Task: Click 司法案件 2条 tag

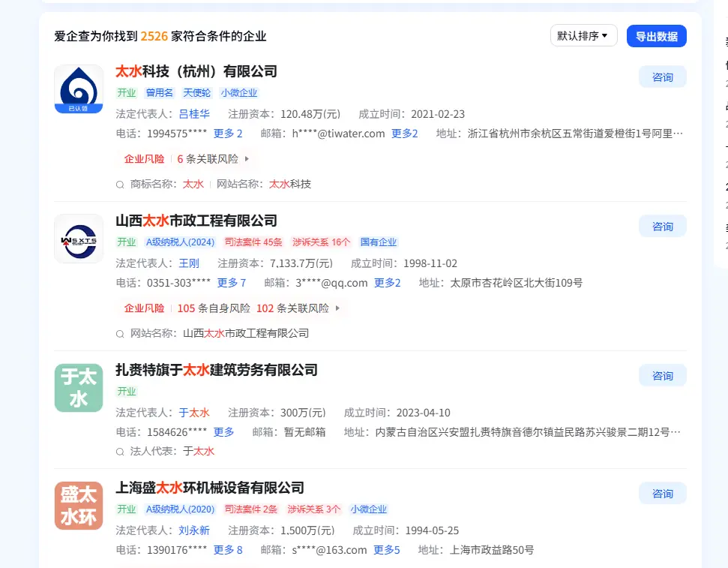Action: tap(250, 509)
